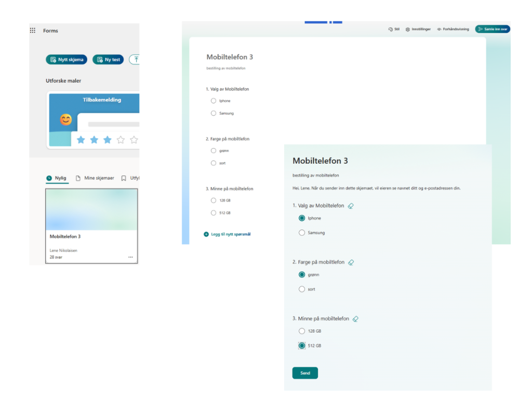Screen dimensions: 532x399
Task: Click the upload arrow icon next to Ny test
Action: pos(135,60)
